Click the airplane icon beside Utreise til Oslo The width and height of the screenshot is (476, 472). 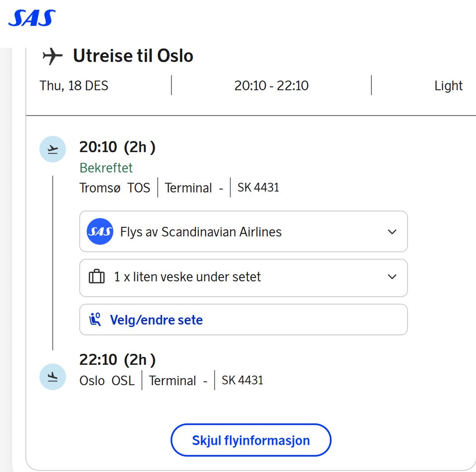pyautogui.click(x=53, y=56)
